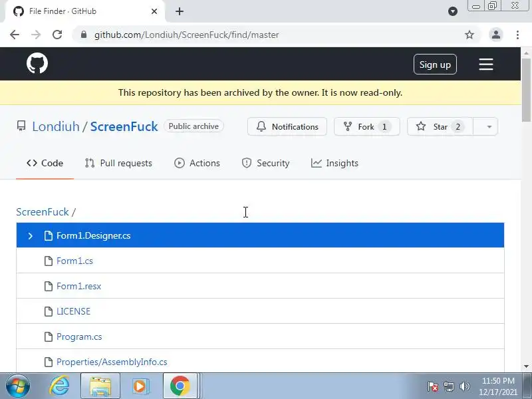Click the volume speaker tray icon
This screenshot has height=399, width=532.
[x=464, y=386]
